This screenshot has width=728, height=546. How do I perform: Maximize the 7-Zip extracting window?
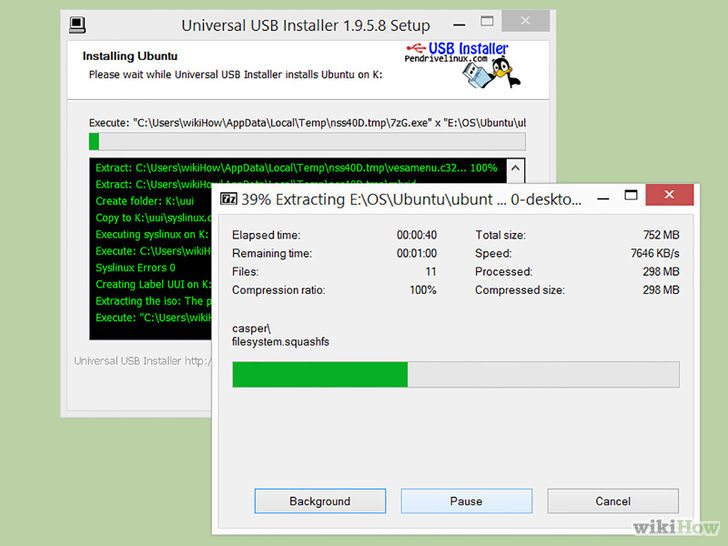(x=630, y=195)
